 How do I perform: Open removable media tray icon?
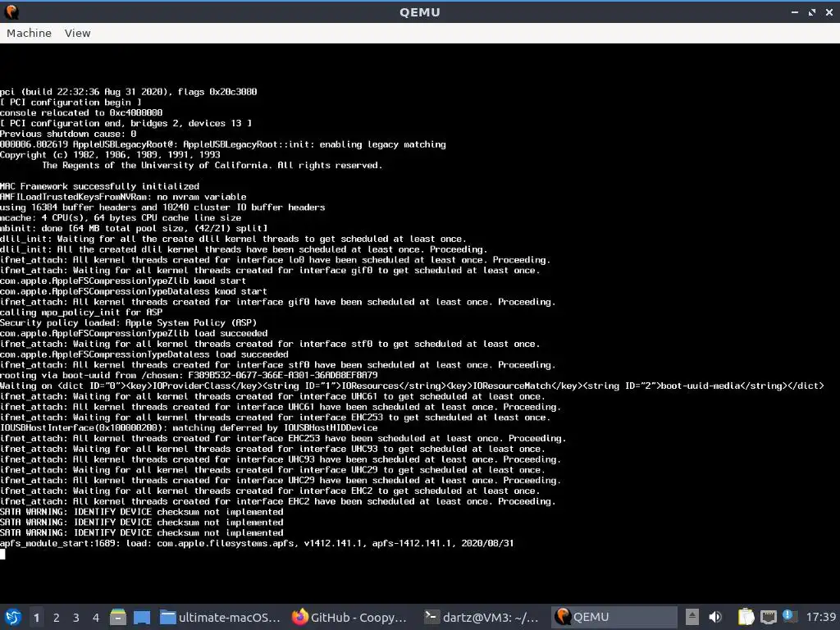click(692, 617)
